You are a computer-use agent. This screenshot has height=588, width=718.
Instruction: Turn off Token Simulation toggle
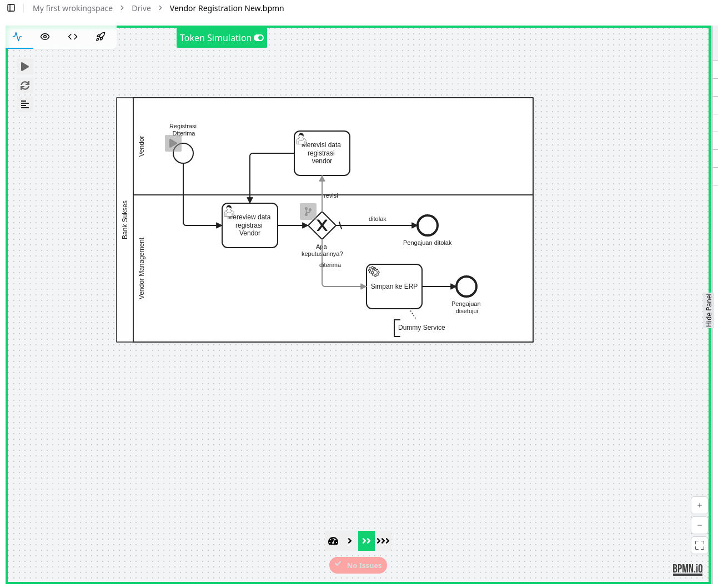coord(259,38)
